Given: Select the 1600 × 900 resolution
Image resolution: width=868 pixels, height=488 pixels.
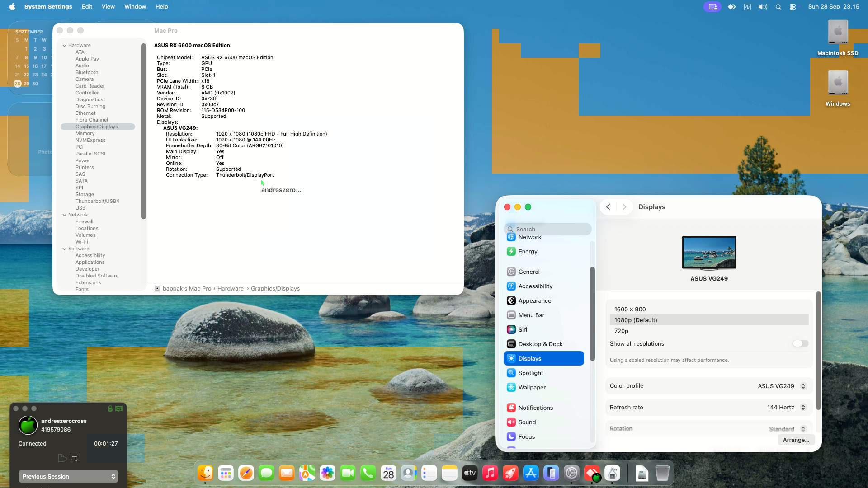Looking at the screenshot, I should (709, 309).
